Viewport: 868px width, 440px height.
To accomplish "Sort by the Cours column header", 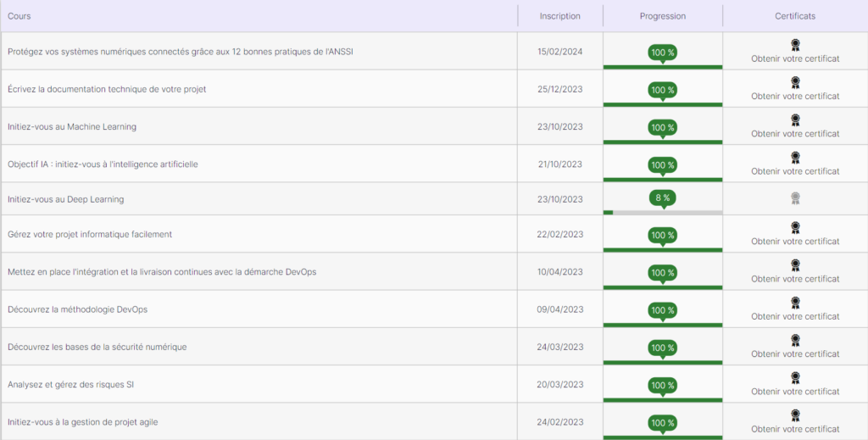I will (19, 16).
